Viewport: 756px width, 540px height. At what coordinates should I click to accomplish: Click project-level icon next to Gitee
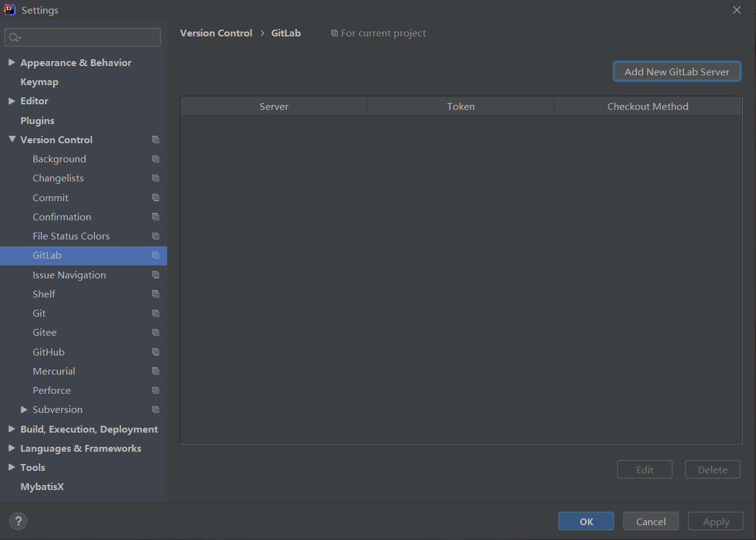click(155, 332)
